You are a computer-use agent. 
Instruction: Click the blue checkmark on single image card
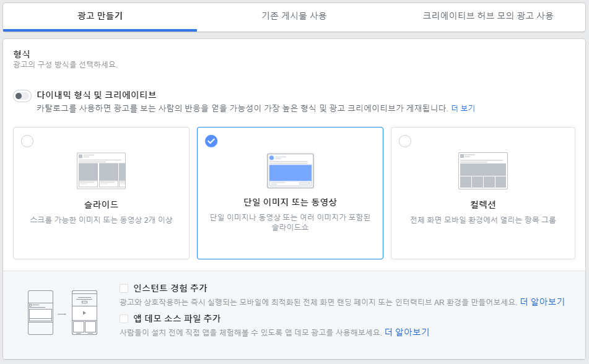(211, 141)
